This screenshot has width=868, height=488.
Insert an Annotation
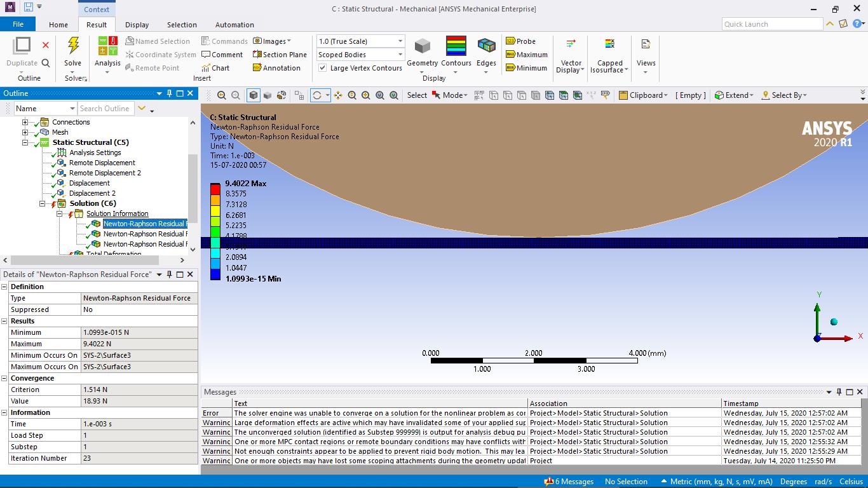(x=276, y=68)
